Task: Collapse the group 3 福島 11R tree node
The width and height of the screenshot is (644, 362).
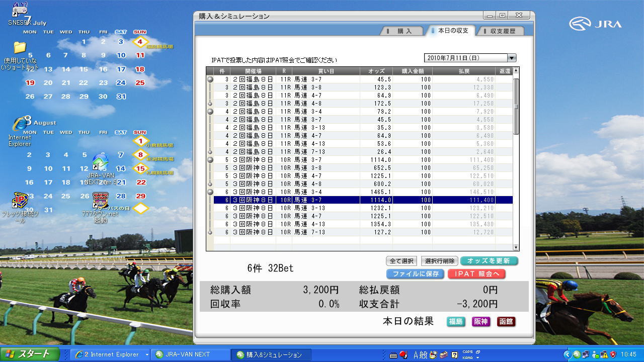Action: (210, 79)
